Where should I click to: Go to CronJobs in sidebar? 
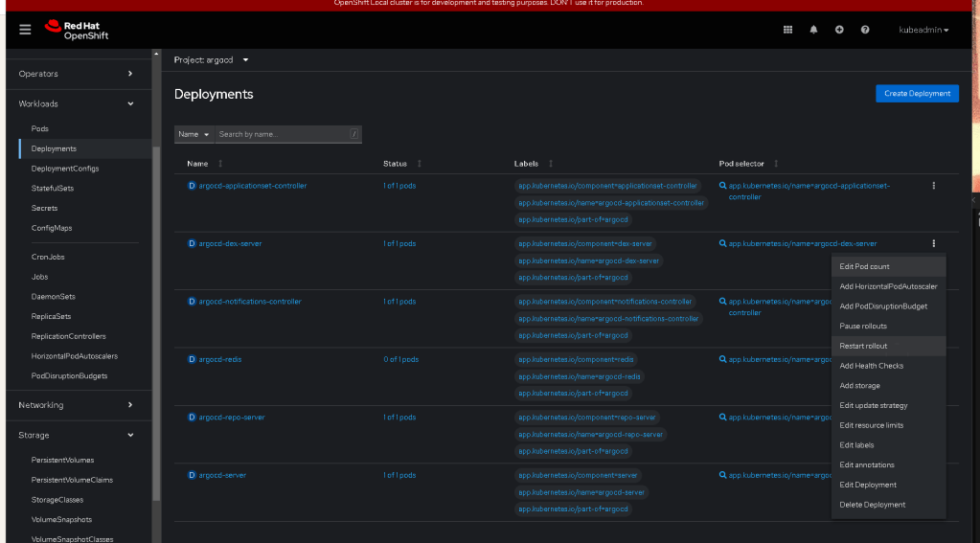(x=48, y=257)
